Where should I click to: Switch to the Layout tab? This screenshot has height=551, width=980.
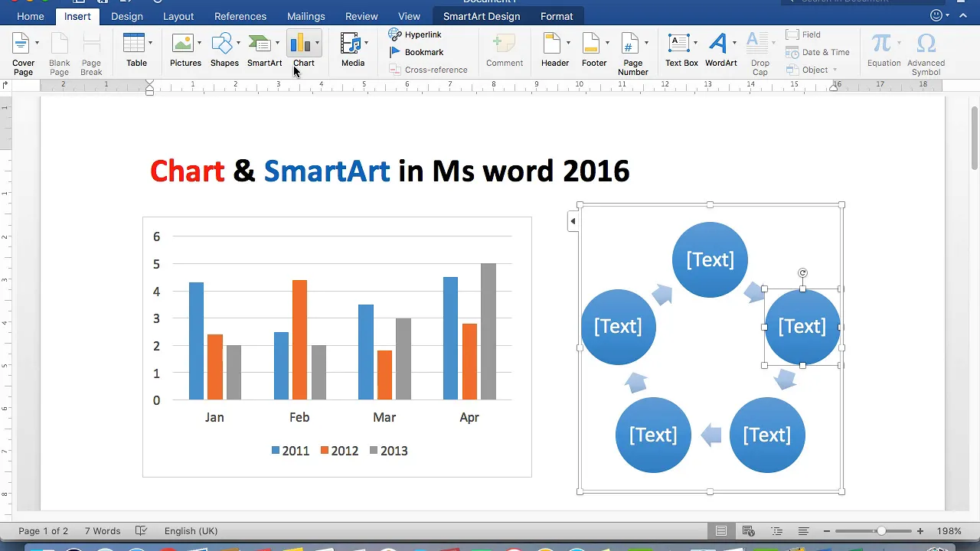tap(178, 16)
